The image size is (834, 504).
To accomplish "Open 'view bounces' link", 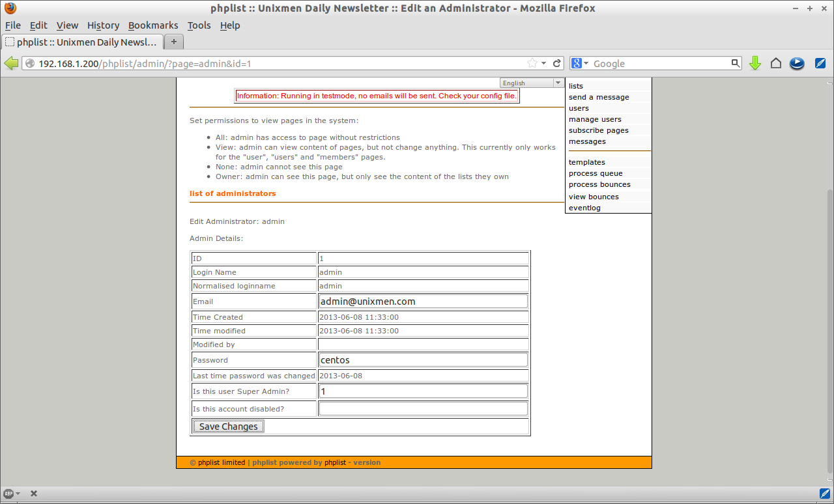I will [x=594, y=197].
